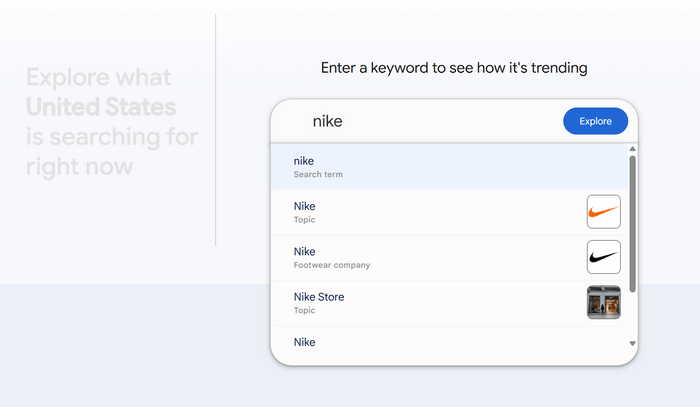This screenshot has width=700, height=407.
Task: Click the Nike Store storefront thumbnail
Action: tap(604, 302)
